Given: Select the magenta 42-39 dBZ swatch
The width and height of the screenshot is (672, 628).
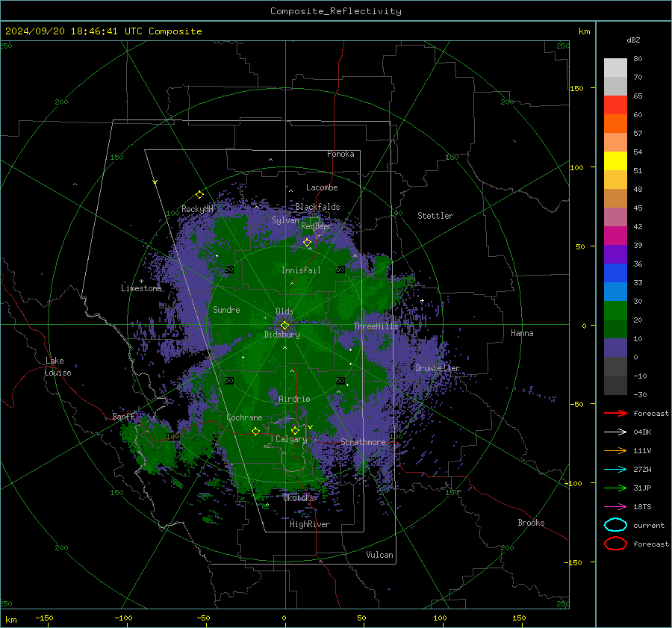Looking at the screenshot, I should (615, 236).
